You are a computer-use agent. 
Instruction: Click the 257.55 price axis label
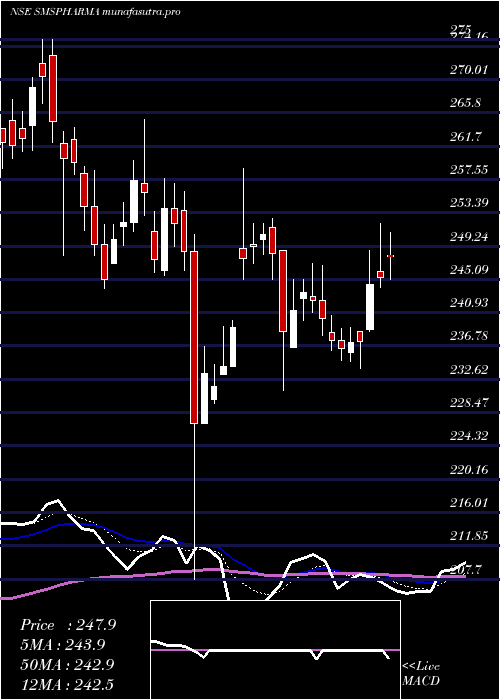pos(469,170)
